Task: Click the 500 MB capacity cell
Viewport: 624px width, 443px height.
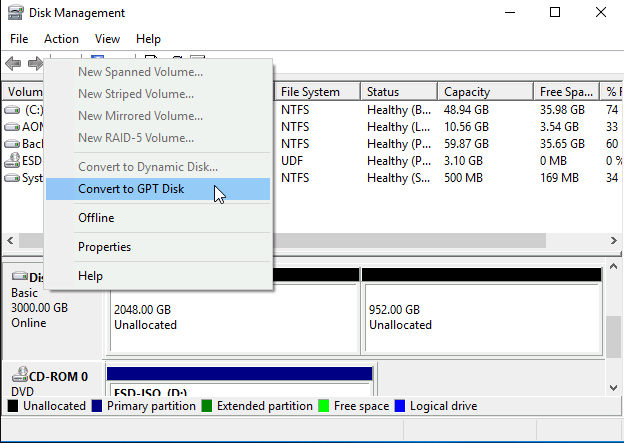Action: tap(463, 178)
